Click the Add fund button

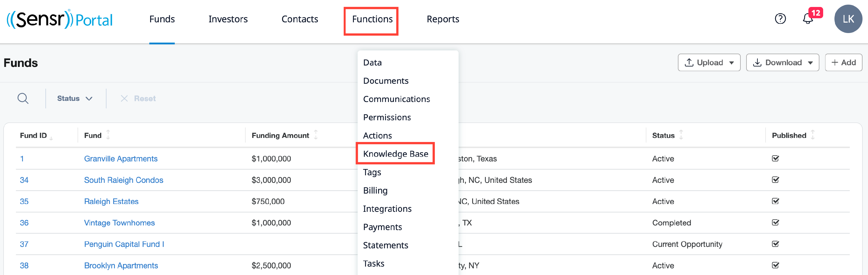843,62
